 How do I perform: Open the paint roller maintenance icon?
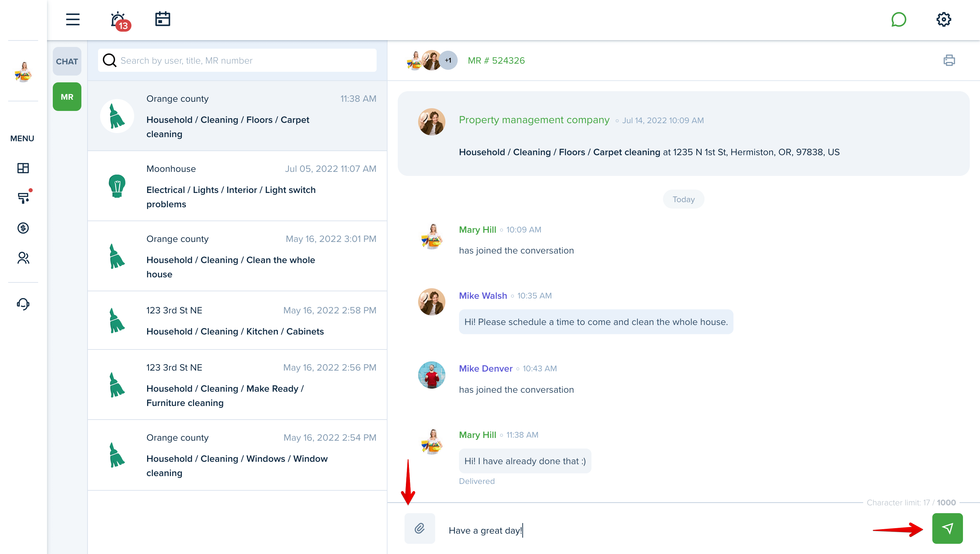click(23, 197)
